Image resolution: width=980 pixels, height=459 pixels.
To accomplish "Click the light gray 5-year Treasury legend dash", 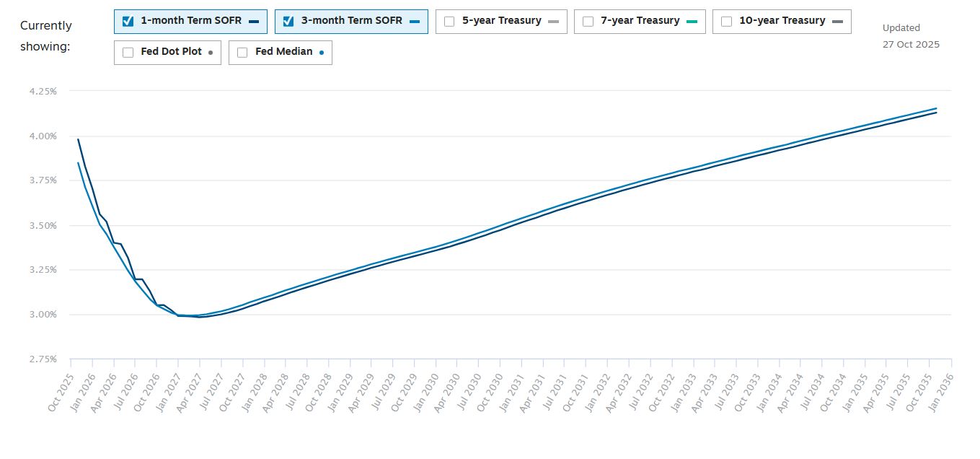I will tap(553, 22).
